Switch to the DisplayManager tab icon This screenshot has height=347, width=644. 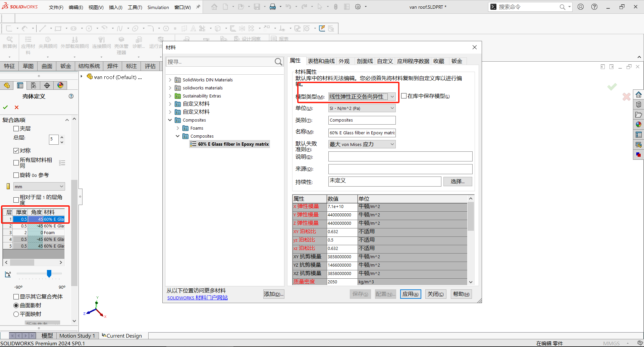click(x=60, y=85)
